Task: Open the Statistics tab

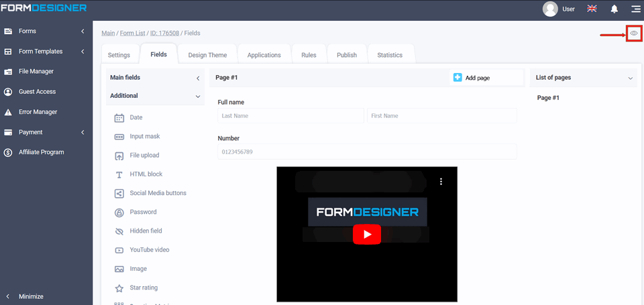Action: coord(390,55)
